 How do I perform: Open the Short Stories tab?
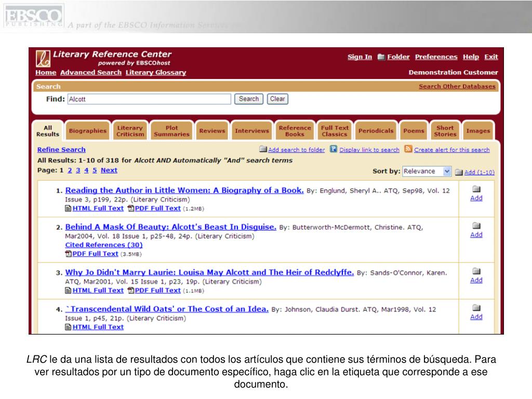(x=445, y=131)
